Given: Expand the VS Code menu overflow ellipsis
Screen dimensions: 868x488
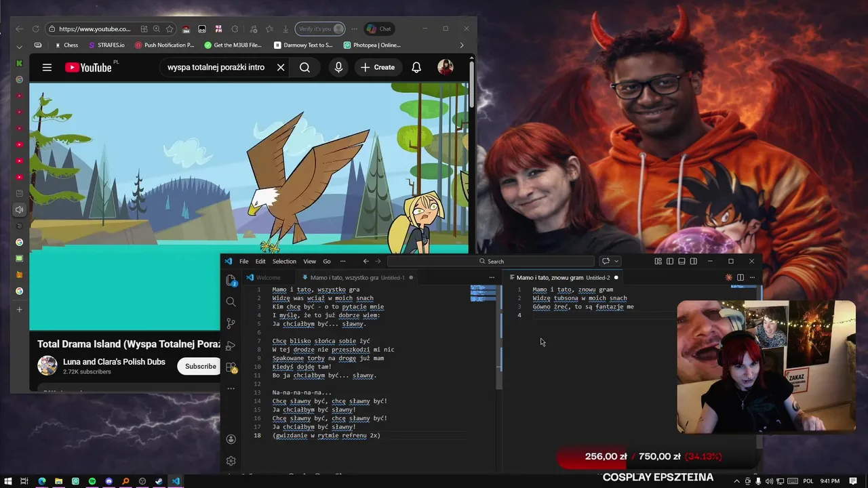Looking at the screenshot, I should [x=342, y=262].
